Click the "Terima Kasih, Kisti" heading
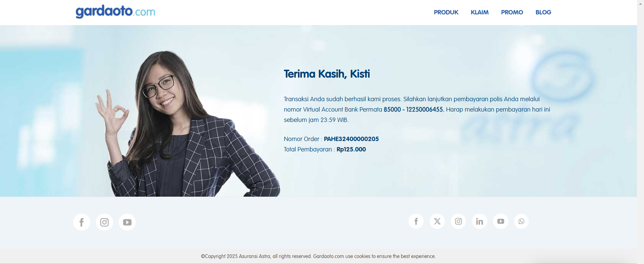The width and height of the screenshot is (644, 264). pyautogui.click(x=327, y=74)
